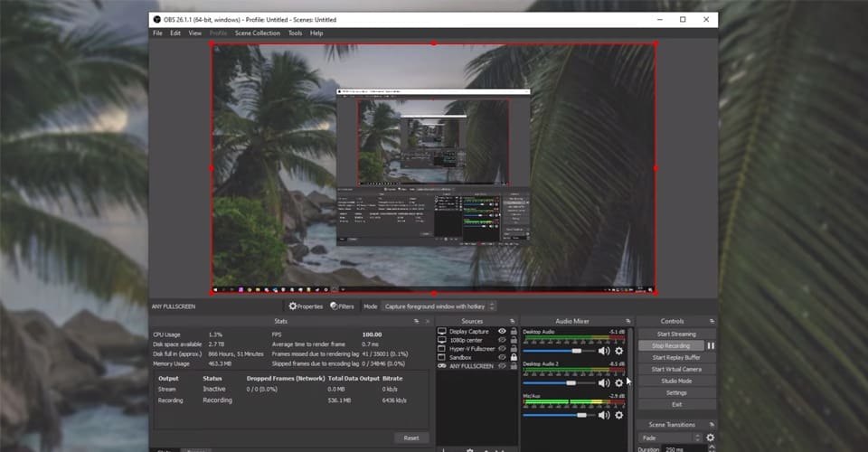Viewport: 868px width, 452px height.
Task: Click the OBS logo in title bar
Action: (156, 19)
